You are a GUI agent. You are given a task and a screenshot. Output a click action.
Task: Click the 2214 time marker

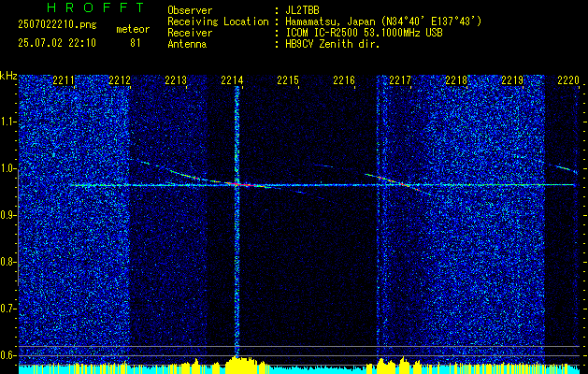pyautogui.click(x=232, y=80)
